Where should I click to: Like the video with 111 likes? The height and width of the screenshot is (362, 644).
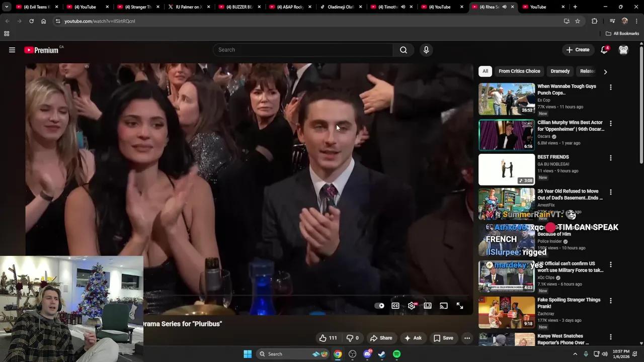pyautogui.click(x=328, y=338)
